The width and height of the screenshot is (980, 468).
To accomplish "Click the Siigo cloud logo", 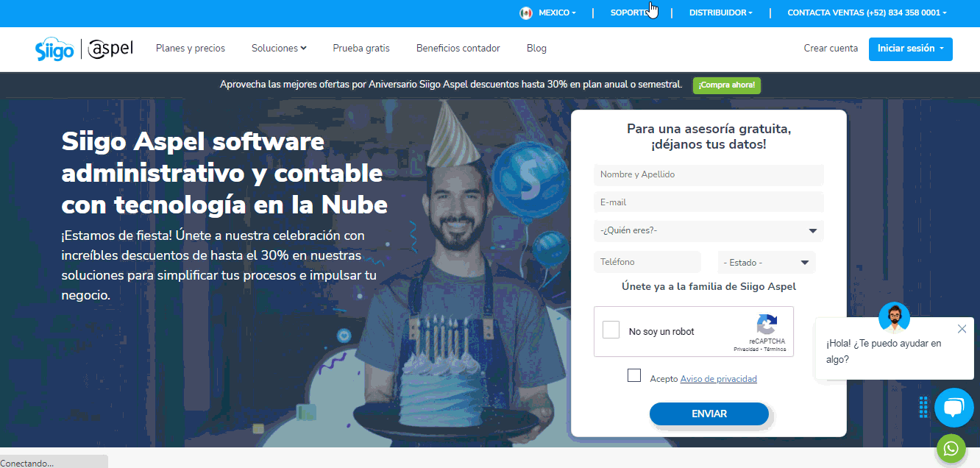I will coord(54,49).
